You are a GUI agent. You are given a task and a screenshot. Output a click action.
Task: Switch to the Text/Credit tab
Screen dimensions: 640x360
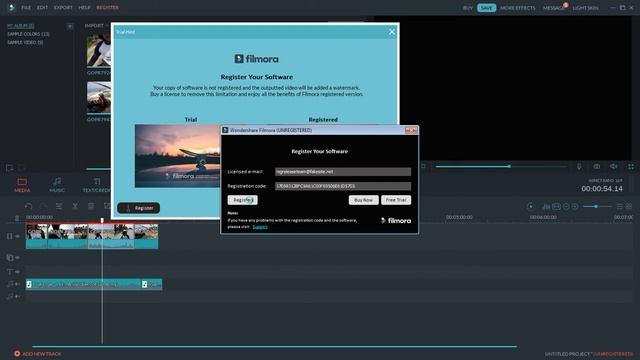pos(96,184)
